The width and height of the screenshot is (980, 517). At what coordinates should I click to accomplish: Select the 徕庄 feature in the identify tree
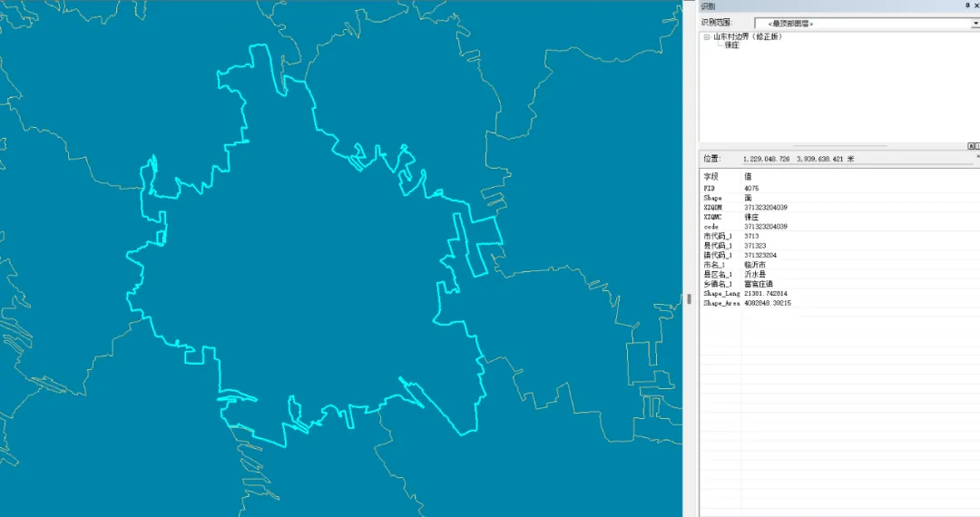pos(732,45)
